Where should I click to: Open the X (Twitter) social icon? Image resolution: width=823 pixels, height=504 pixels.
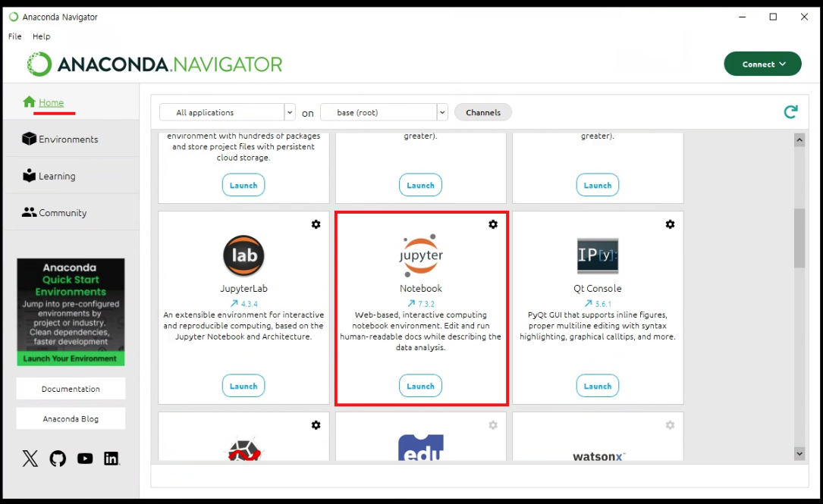30,459
